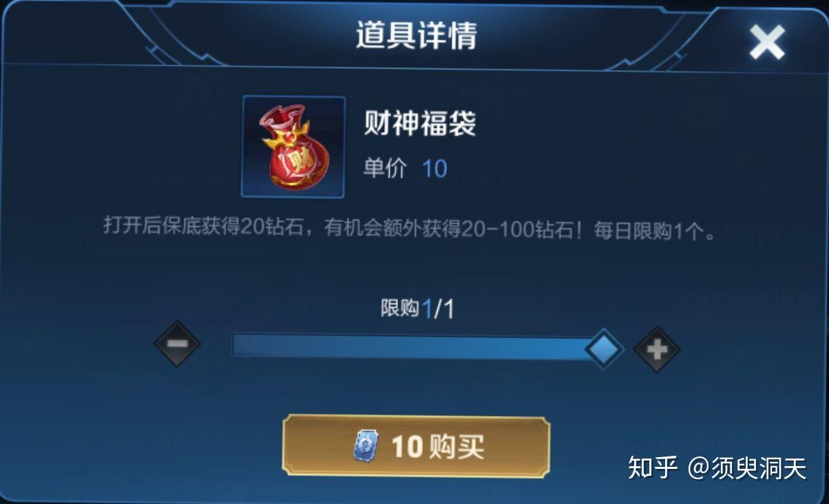Click the left end of the slider bar
The image size is (829, 504).
click(x=239, y=345)
